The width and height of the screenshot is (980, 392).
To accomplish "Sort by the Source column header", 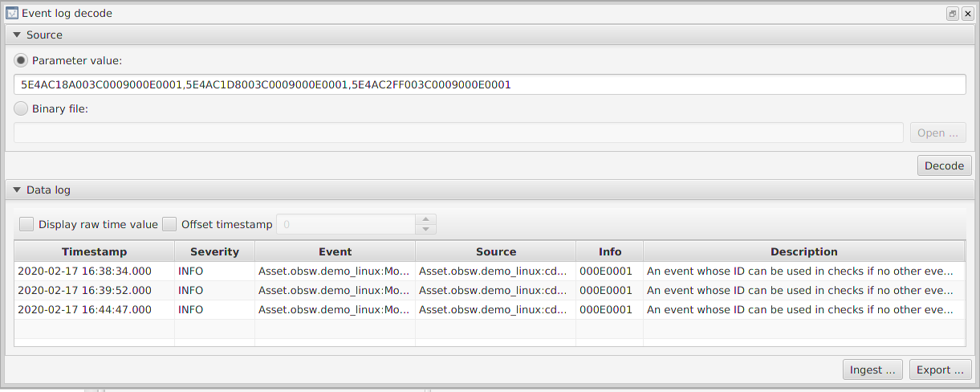I will click(495, 251).
